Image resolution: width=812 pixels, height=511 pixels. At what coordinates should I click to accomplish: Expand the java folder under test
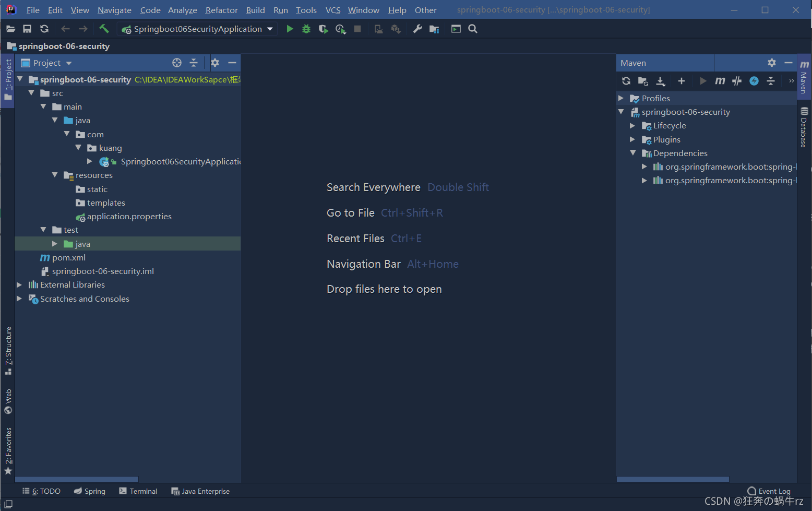point(55,244)
